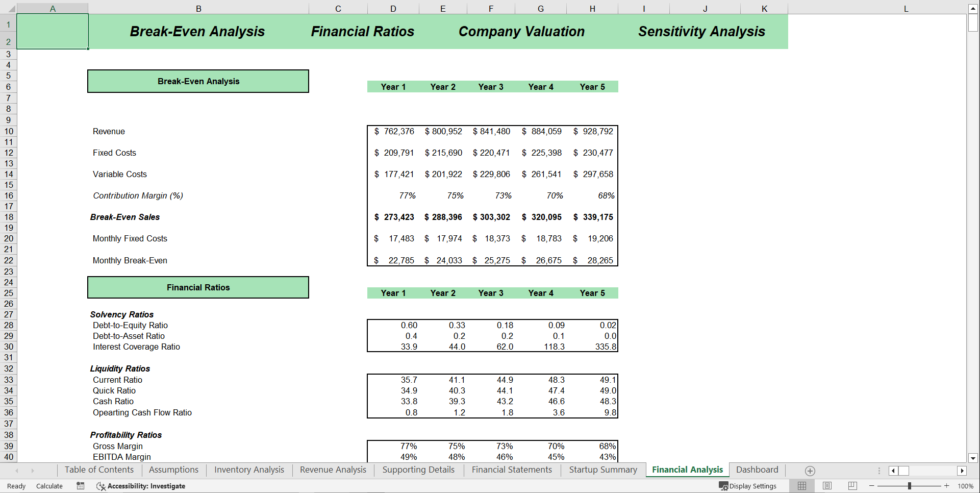Click the zoom slider handle

pos(910,486)
